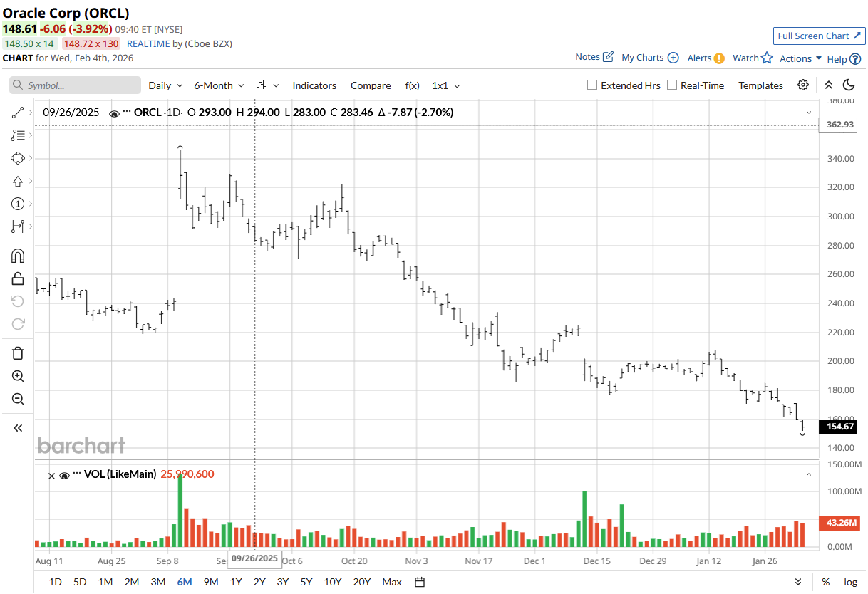Viewport: 868px width, 594px height.
Task: Open the Indicators panel
Action: coord(314,85)
